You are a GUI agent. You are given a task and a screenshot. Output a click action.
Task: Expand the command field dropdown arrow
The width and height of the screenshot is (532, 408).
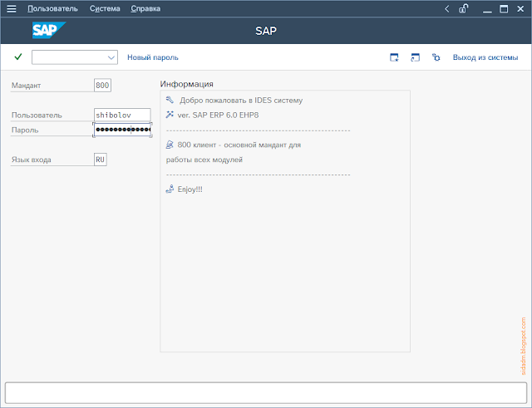(111, 57)
